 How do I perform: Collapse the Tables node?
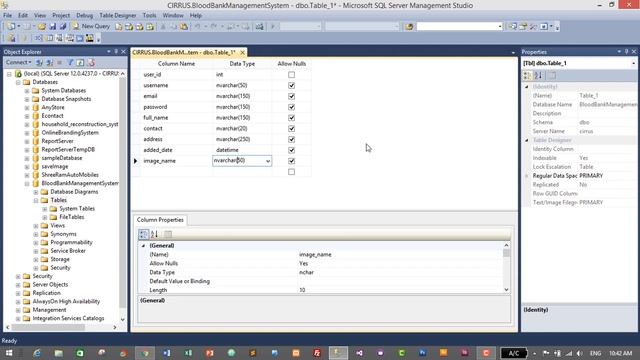click(x=36, y=200)
